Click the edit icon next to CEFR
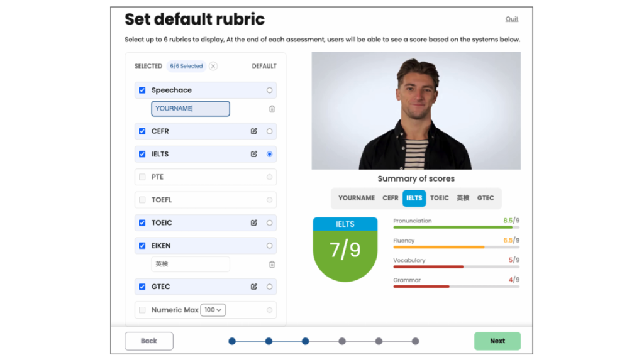 tap(254, 131)
